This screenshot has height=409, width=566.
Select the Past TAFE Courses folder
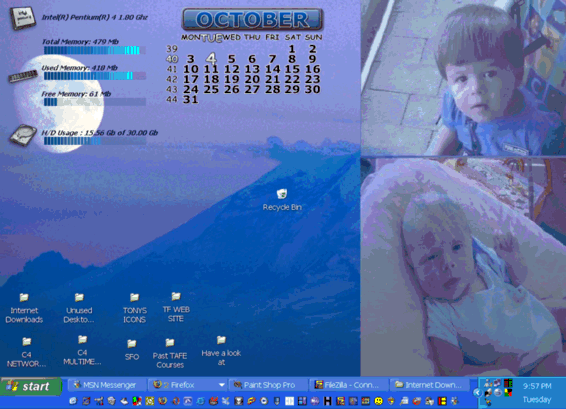[x=170, y=353]
